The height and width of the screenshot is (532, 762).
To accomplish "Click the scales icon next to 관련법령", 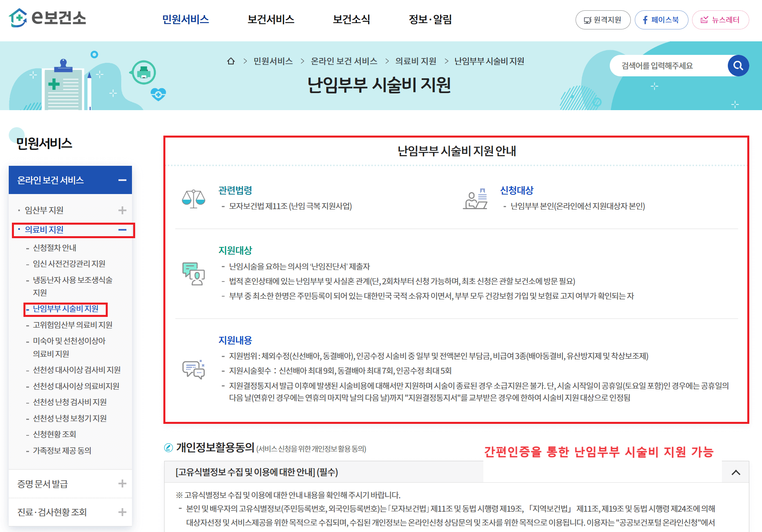I will pyautogui.click(x=194, y=198).
